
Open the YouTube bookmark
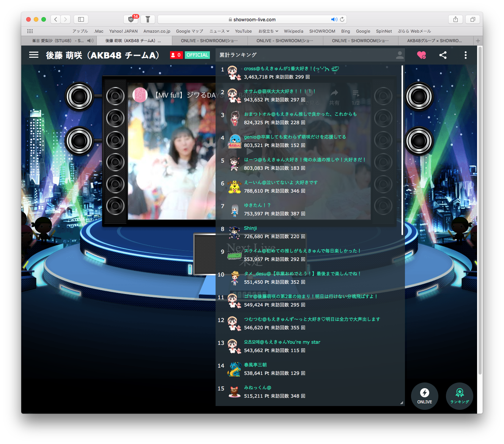click(x=243, y=31)
